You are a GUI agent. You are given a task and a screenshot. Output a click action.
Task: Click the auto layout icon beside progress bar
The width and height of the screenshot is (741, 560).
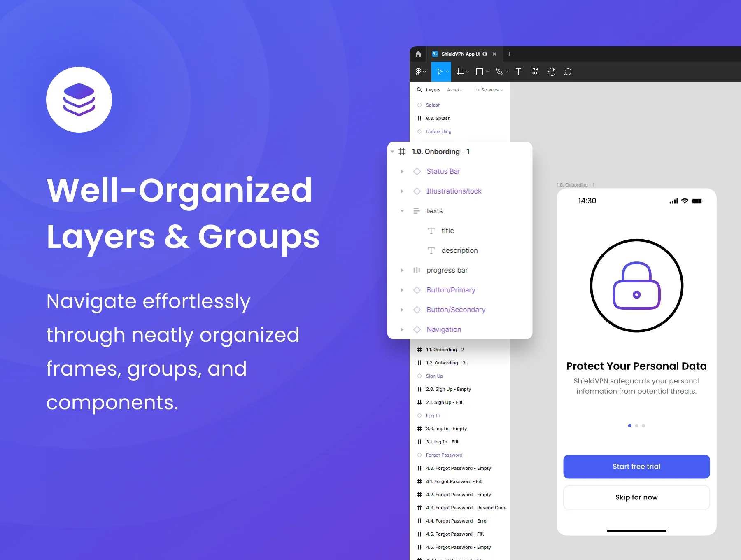tap(417, 270)
